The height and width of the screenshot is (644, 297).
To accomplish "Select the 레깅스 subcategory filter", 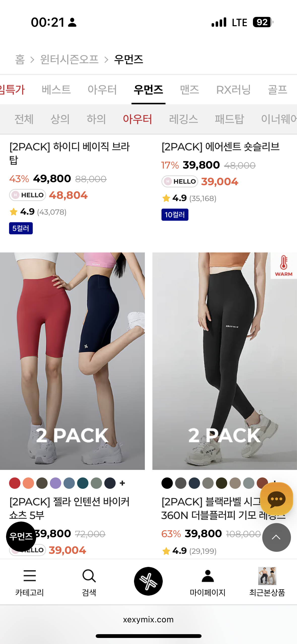I will pos(183,119).
